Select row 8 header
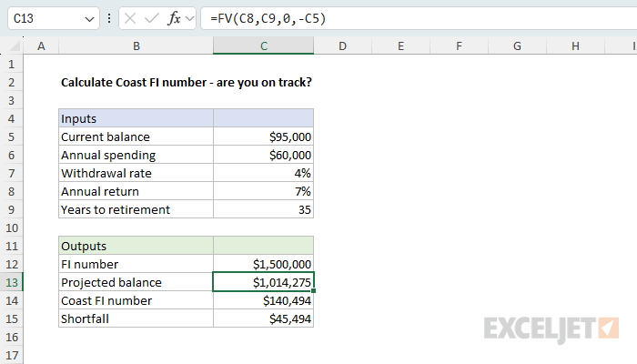Screen dimensions: 637x364 point(11,191)
